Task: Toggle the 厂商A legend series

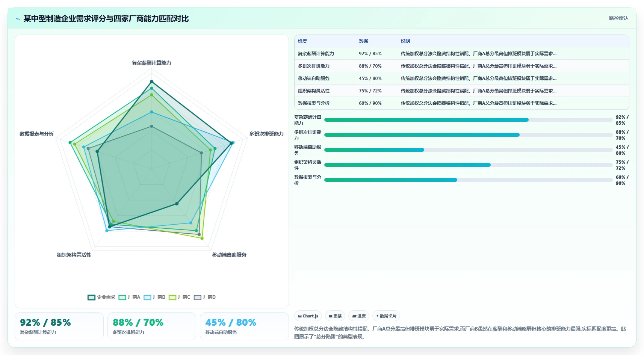Action: pos(129,297)
